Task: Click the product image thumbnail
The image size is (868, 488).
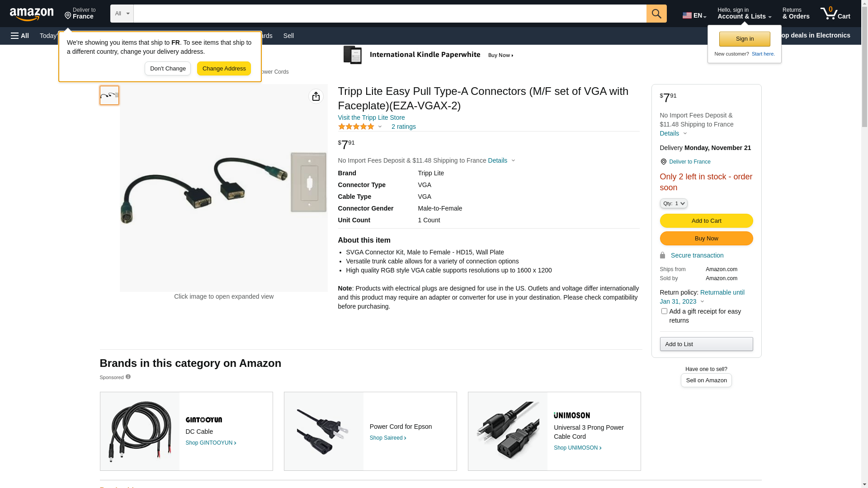Action: (x=109, y=95)
